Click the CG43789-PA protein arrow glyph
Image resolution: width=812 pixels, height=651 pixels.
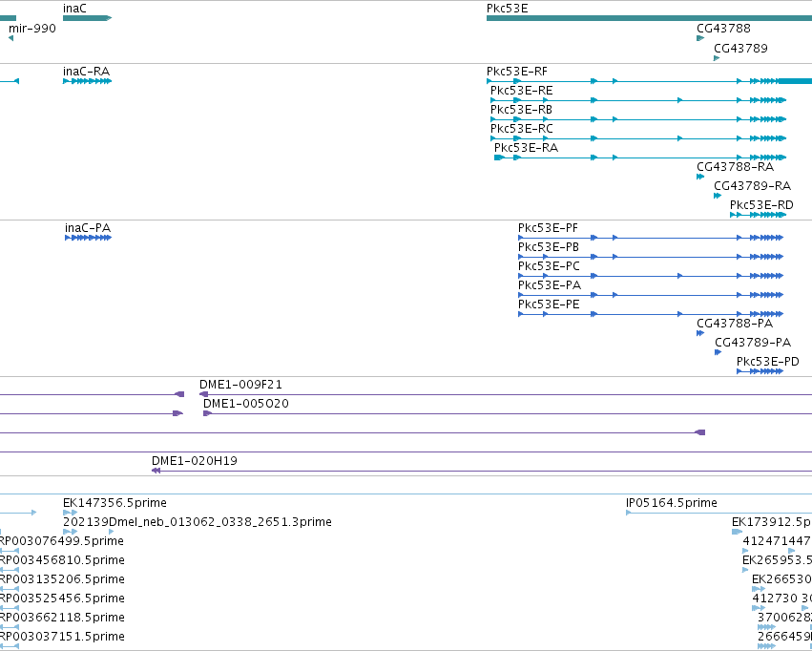click(x=718, y=352)
